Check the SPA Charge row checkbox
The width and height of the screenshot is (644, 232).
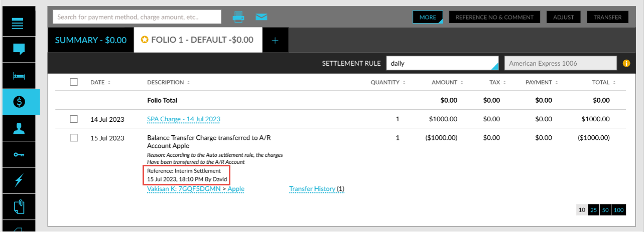coord(74,119)
